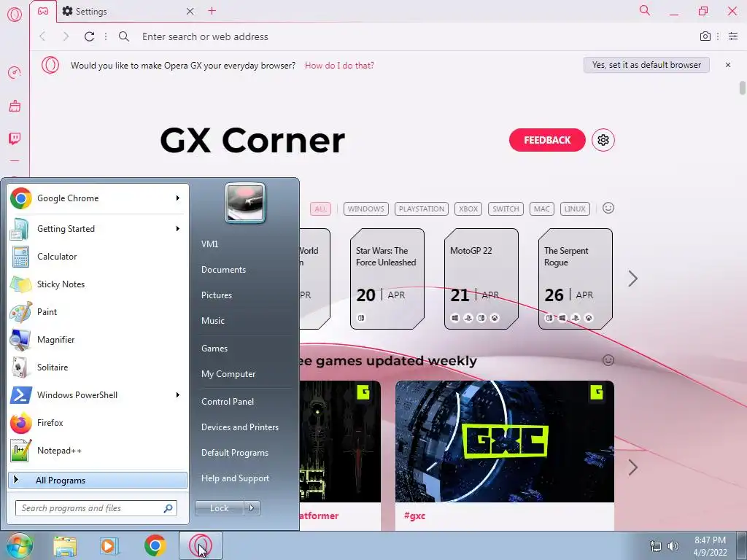Open Calculator from Start menu
The image size is (747, 560).
(x=98, y=257)
